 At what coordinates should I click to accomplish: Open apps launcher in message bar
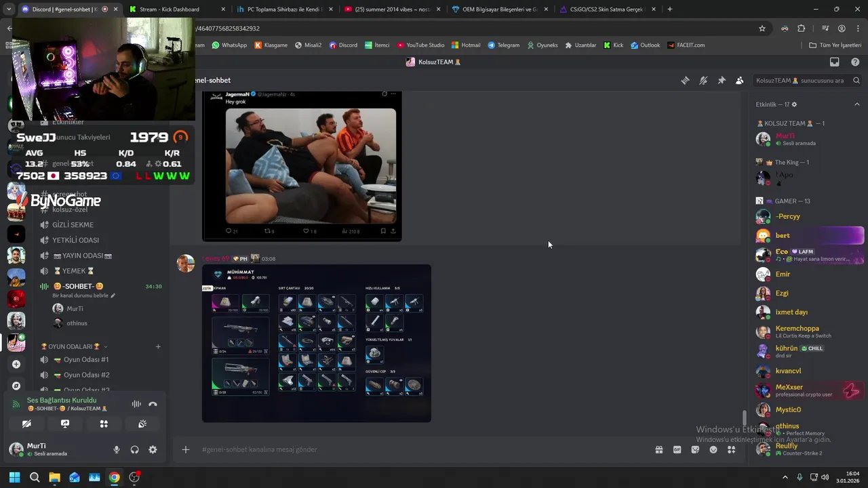click(731, 449)
